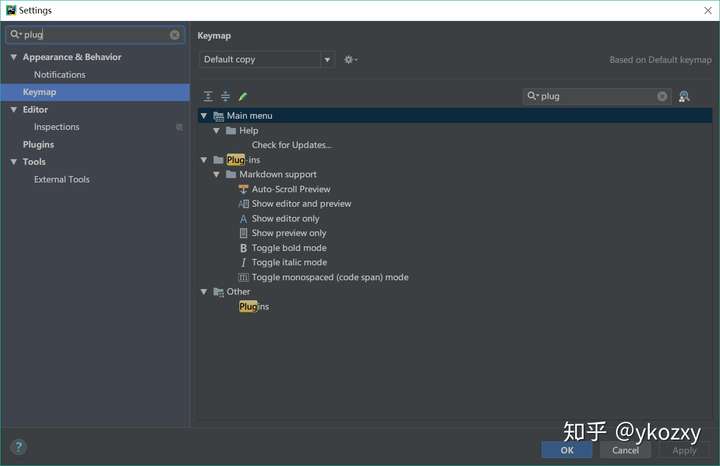This screenshot has width=720, height=466.
Task: Collapse Appearance & Behavior section
Action: pos(14,57)
